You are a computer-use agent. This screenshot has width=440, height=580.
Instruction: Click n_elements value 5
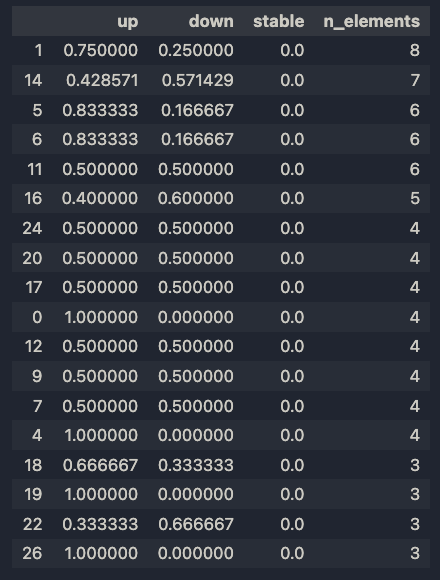tap(415, 198)
